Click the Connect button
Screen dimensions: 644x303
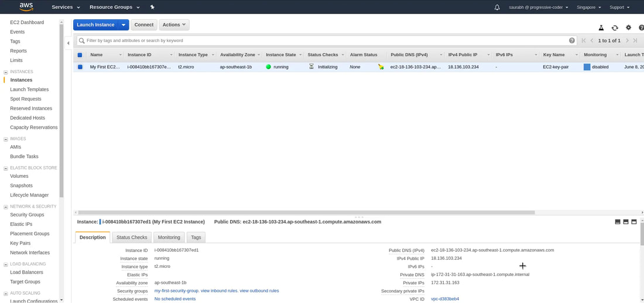(x=143, y=25)
